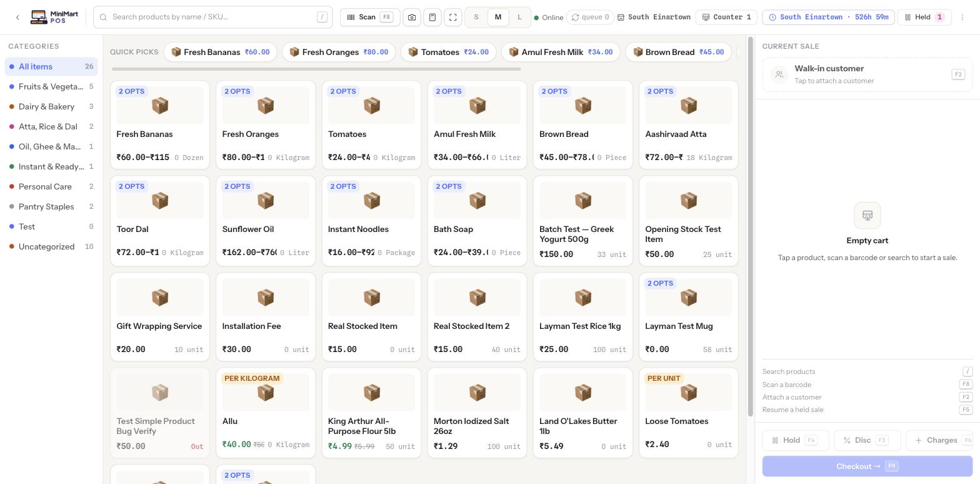Add Amul Fresh Milk quick pick

561,52
